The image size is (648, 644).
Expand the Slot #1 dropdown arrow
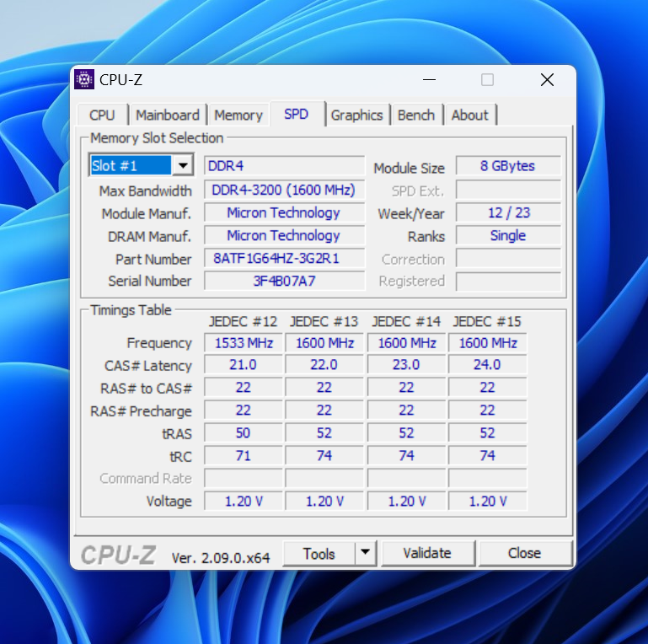pos(183,166)
